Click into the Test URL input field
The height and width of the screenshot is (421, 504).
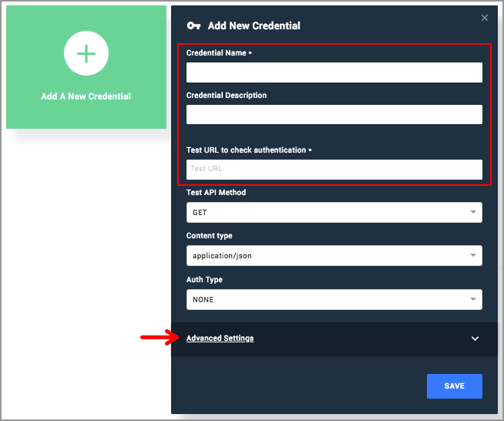click(x=334, y=170)
